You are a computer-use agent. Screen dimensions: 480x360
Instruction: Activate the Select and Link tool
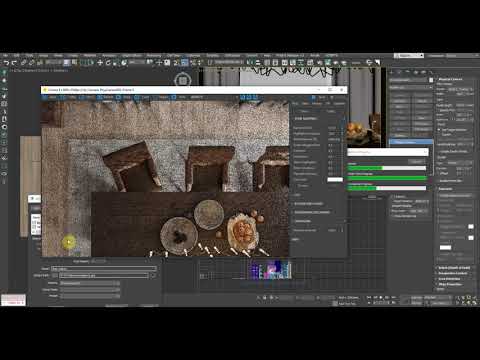(x=24, y=63)
